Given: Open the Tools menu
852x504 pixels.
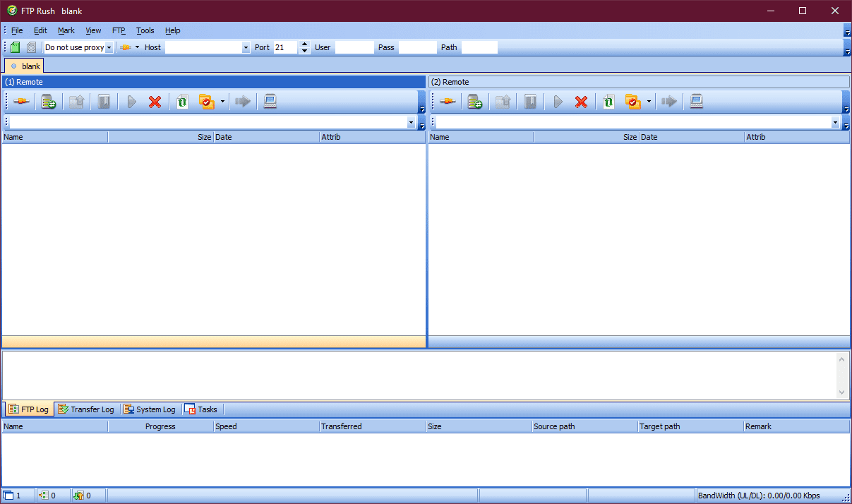Looking at the screenshot, I should pyautogui.click(x=145, y=30).
